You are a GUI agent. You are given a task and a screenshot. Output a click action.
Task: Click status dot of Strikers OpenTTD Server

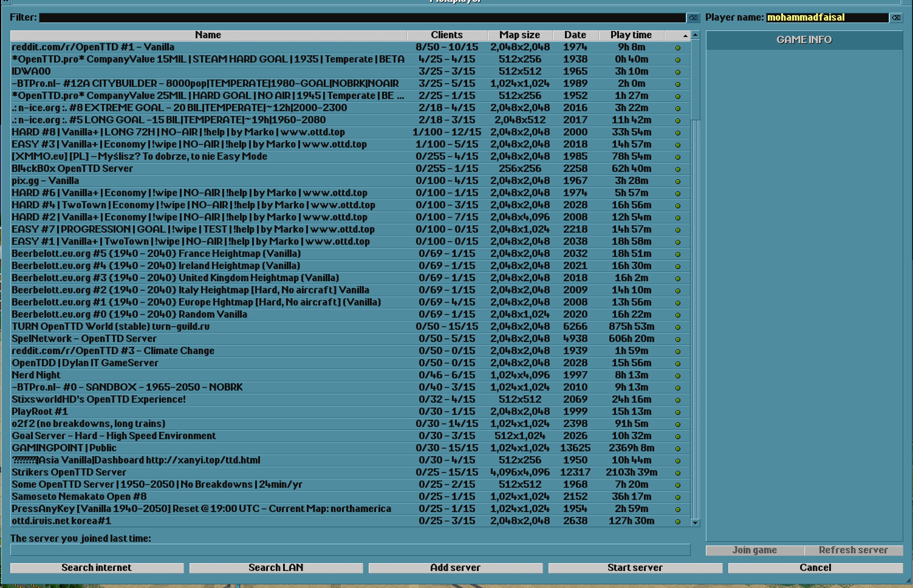678,473
